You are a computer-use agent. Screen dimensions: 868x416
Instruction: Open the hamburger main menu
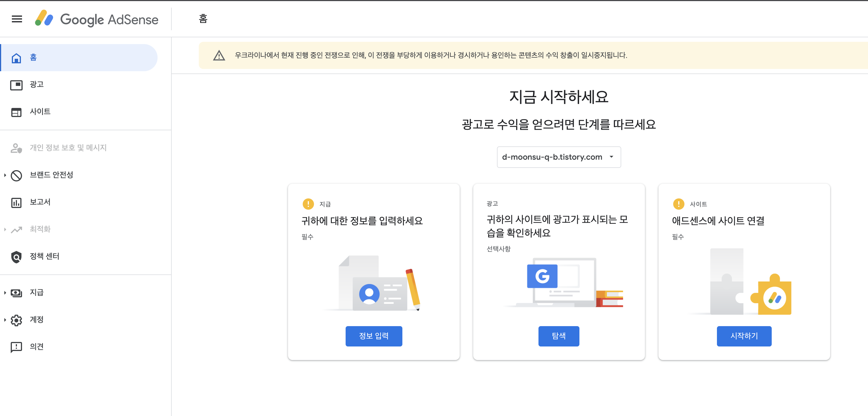[17, 19]
